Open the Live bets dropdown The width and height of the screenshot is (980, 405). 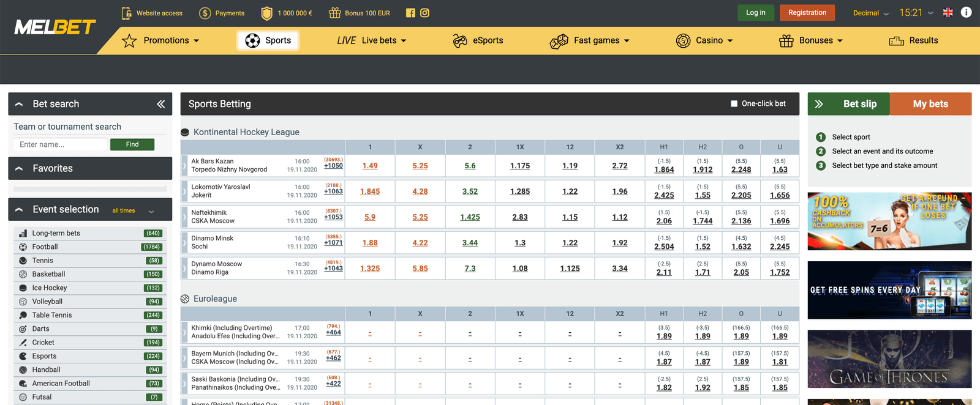click(x=372, y=40)
